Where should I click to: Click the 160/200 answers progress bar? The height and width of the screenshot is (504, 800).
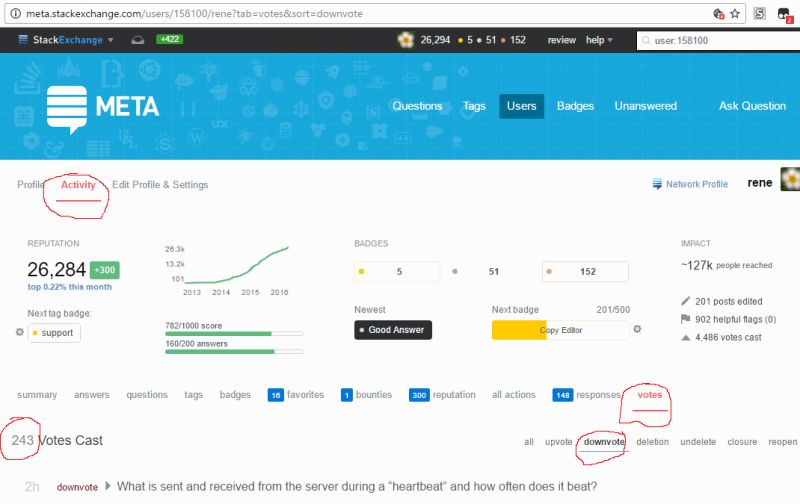click(234, 351)
